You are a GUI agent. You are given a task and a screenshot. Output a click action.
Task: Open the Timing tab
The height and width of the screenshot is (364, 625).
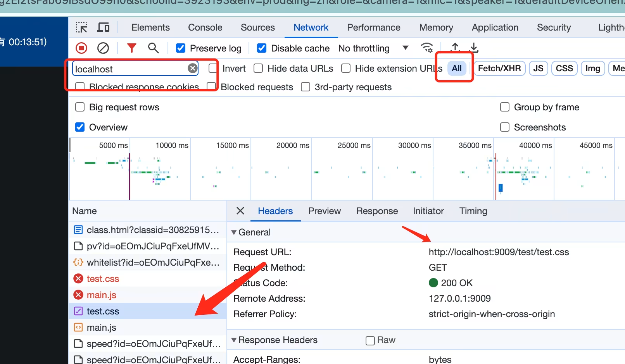tap(473, 211)
